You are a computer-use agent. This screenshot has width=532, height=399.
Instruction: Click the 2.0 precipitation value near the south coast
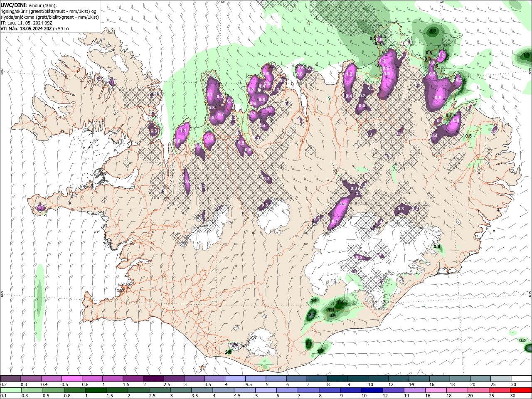click(x=228, y=352)
